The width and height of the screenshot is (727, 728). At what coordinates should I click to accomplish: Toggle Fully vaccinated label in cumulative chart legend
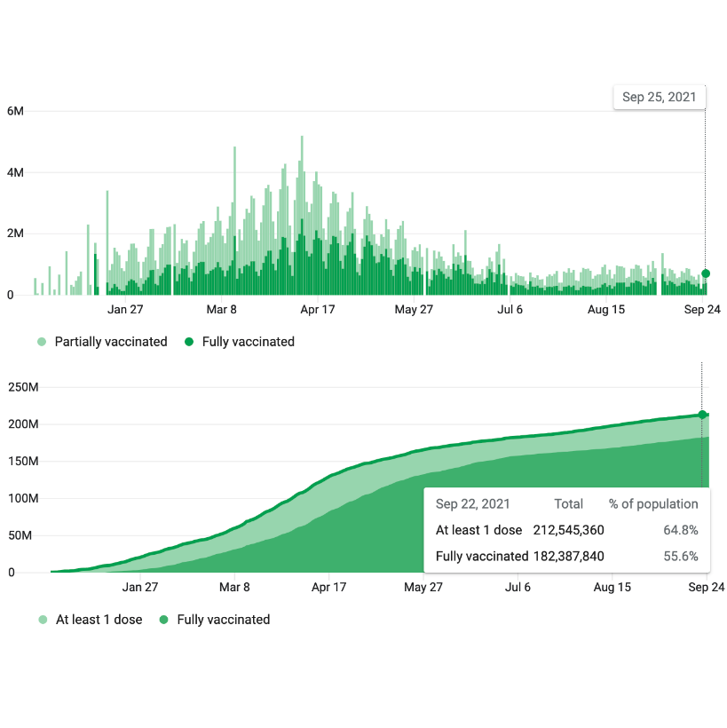tap(223, 620)
